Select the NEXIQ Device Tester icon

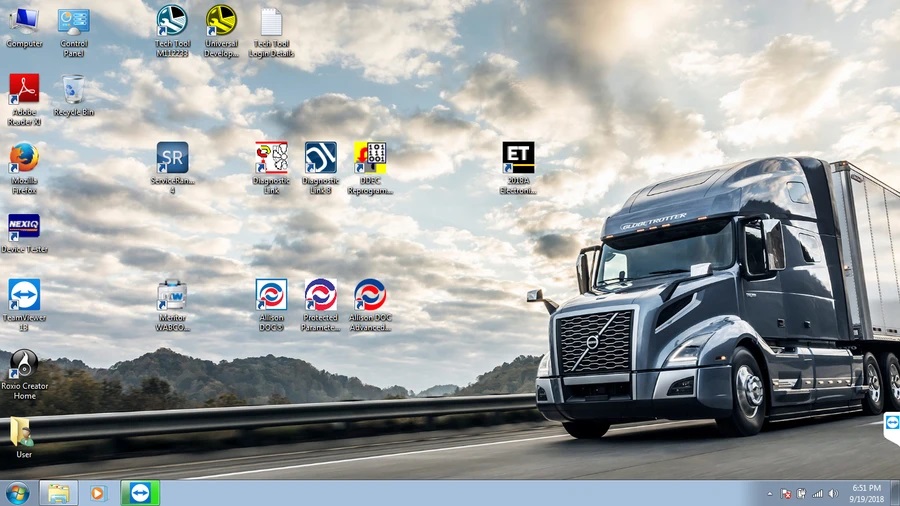pyautogui.click(x=24, y=228)
